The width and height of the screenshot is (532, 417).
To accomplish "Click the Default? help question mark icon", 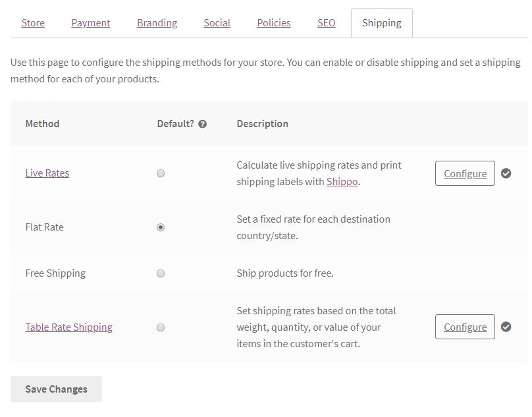I will pyautogui.click(x=203, y=124).
